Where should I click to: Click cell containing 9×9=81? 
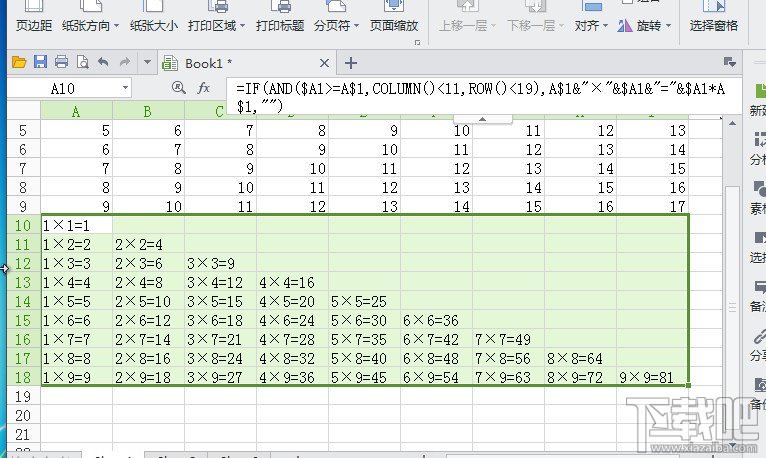652,377
